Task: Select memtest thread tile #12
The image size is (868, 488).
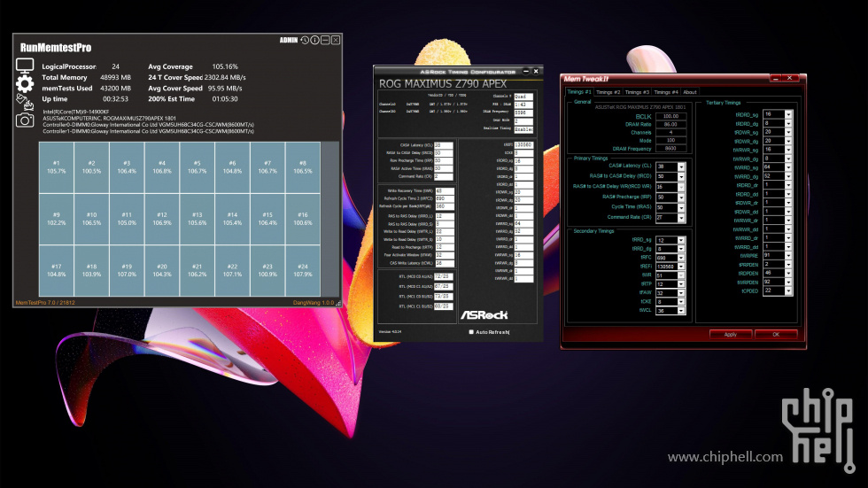Action: coord(161,219)
